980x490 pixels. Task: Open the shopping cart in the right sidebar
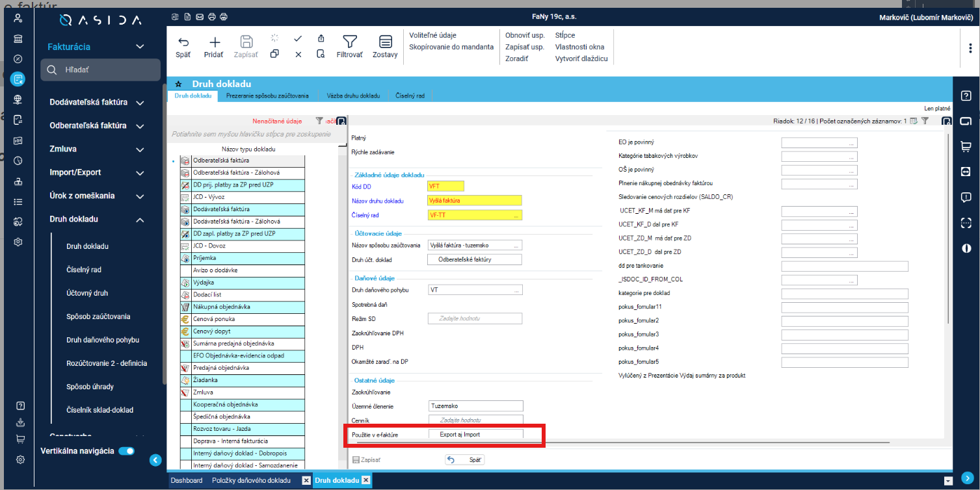(966, 147)
